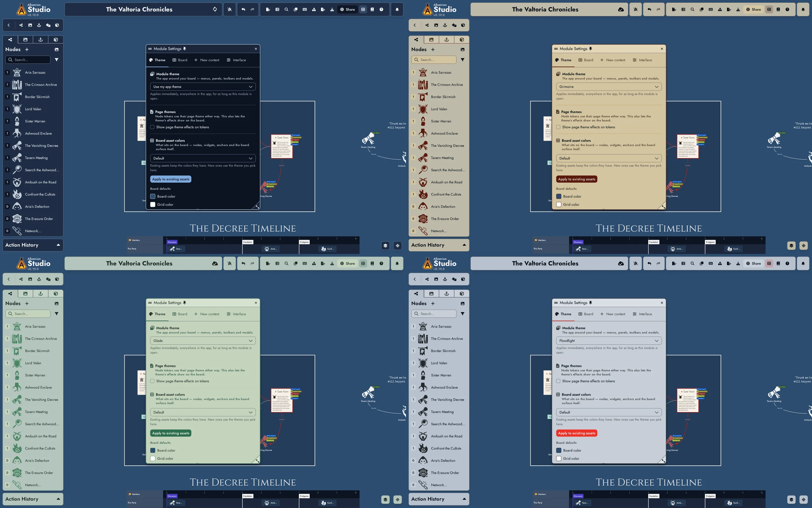
Task: Click the bug icon in the Glade-themed toolbar
Action: [x=230, y=264]
